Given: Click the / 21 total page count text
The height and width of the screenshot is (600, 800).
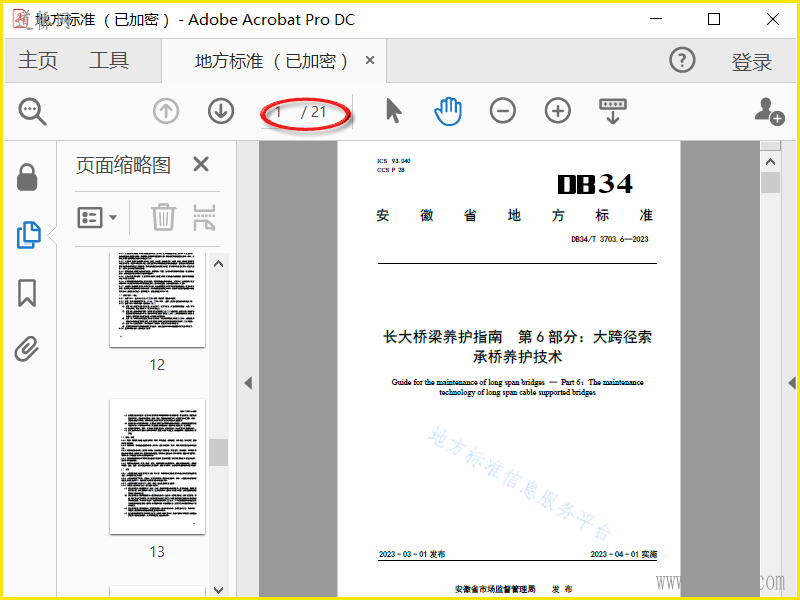Looking at the screenshot, I should pos(313,112).
